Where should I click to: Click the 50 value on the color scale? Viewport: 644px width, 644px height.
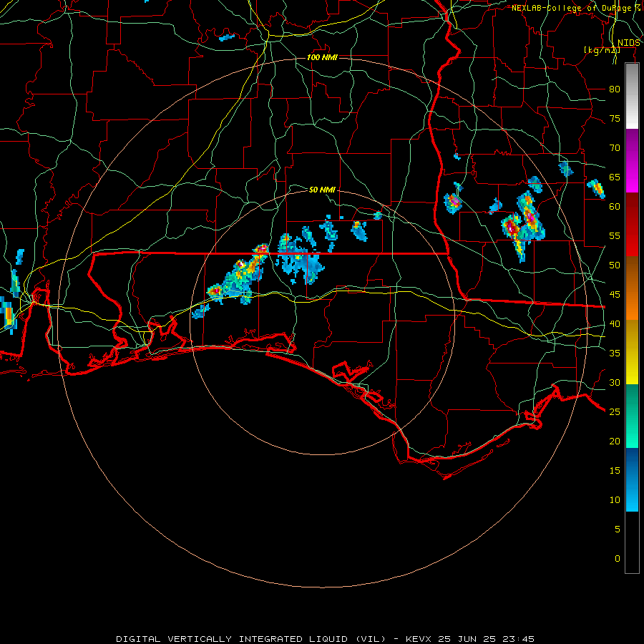click(615, 265)
